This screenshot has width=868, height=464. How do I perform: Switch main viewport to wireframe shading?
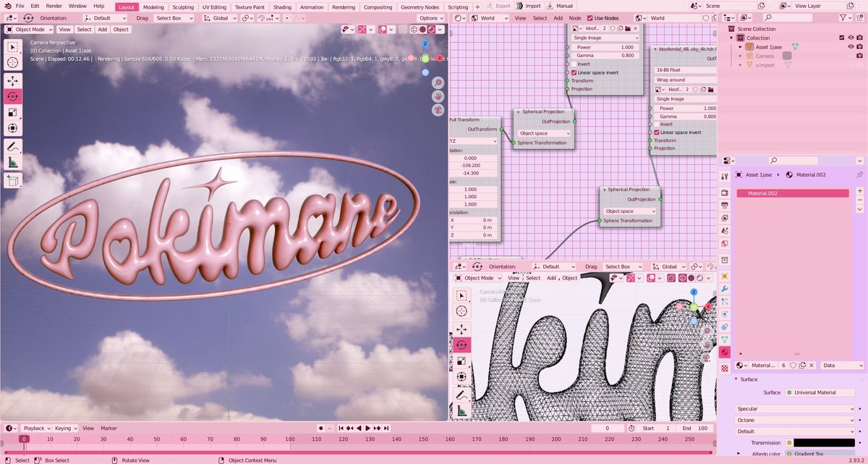pyautogui.click(x=414, y=30)
